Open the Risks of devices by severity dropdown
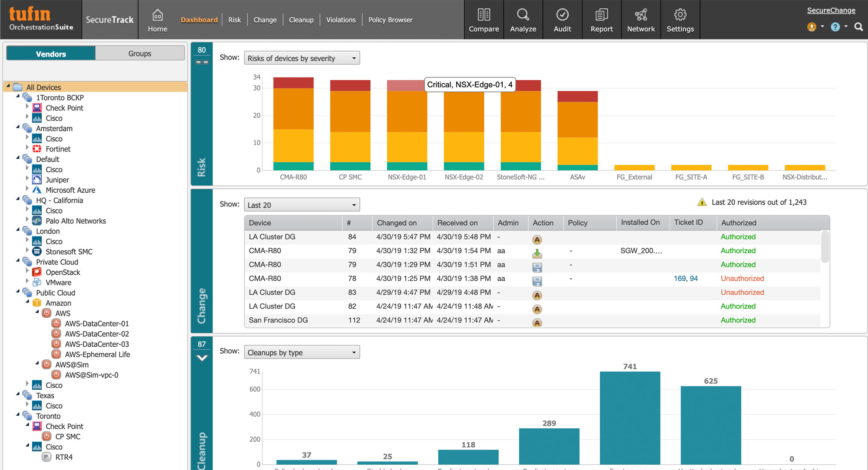Viewport: 868px width, 470px height. (302, 58)
